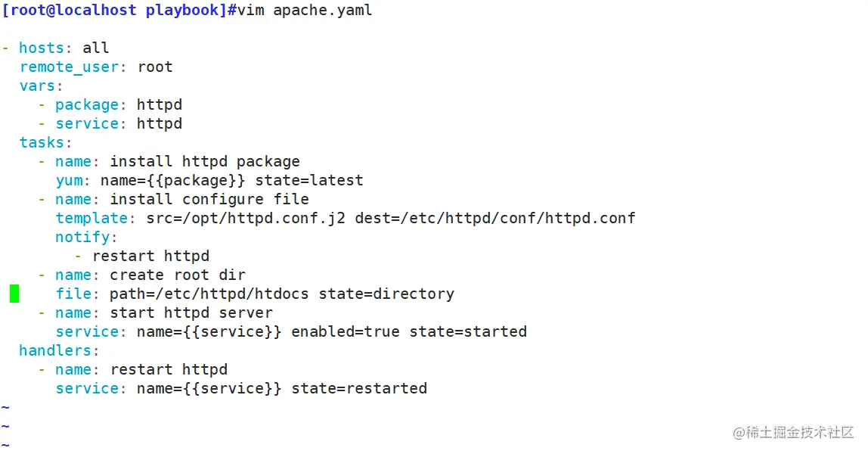Image resolution: width=868 pixels, height=454 pixels.
Task: Click the 'package' variable key
Action: [x=87, y=104]
